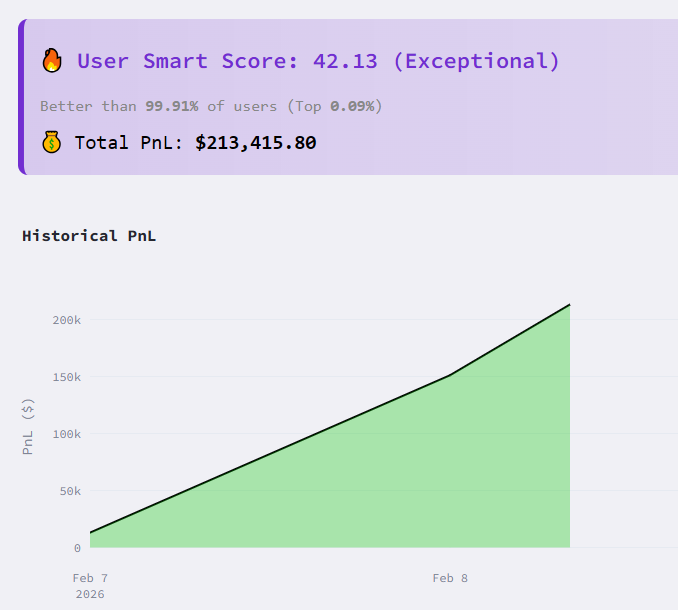
Task: Click the fire emoji beside Smart Score
Action: tap(52, 60)
